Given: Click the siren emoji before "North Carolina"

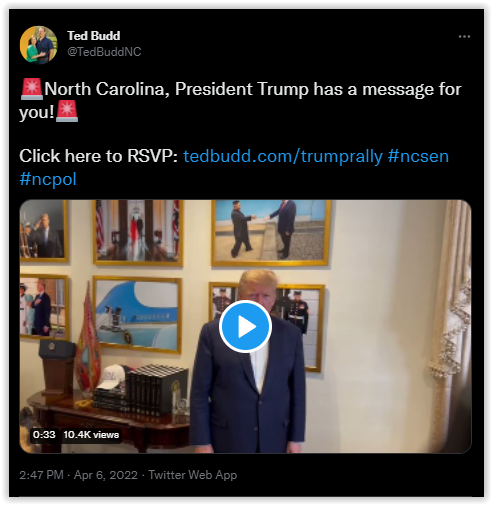Looking at the screenshot, I should (32, 89).
